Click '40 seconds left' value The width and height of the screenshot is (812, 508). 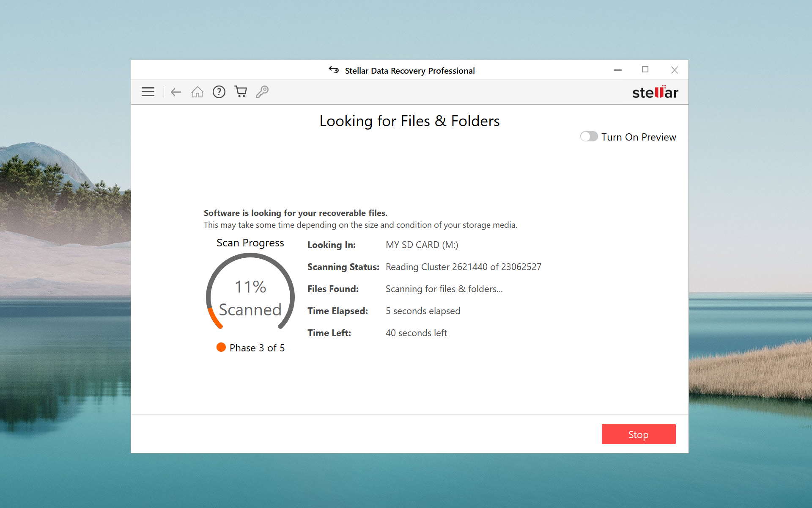[x=416, y=333]
